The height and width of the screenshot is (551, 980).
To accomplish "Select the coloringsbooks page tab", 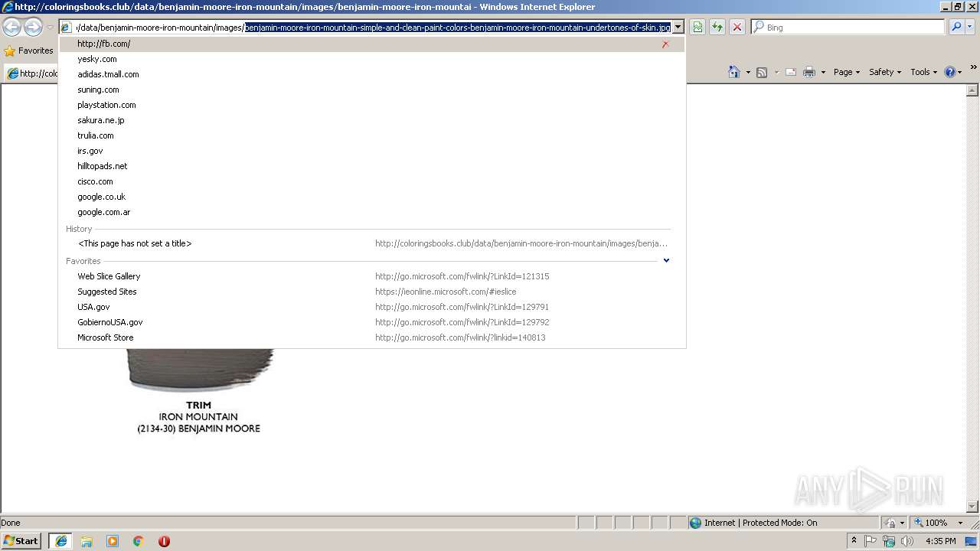I will coord(32,73).
